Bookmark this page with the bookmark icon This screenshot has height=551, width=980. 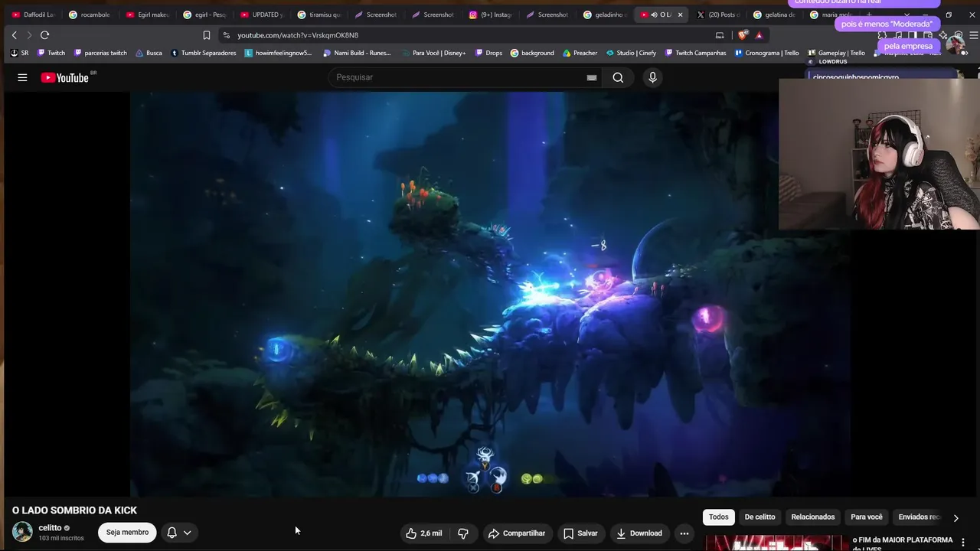click(207, 35)
